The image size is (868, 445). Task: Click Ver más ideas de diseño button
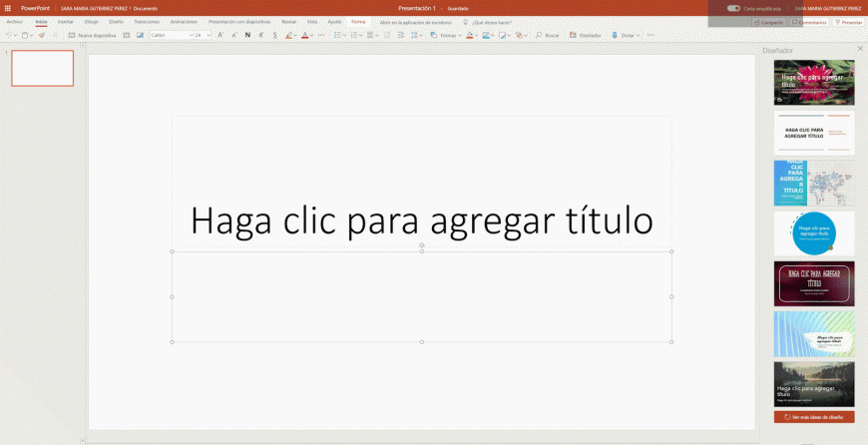(814, 417)
